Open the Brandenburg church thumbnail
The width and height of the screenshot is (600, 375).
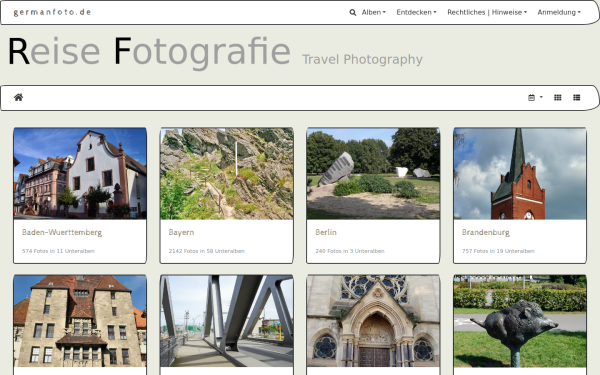520,173
